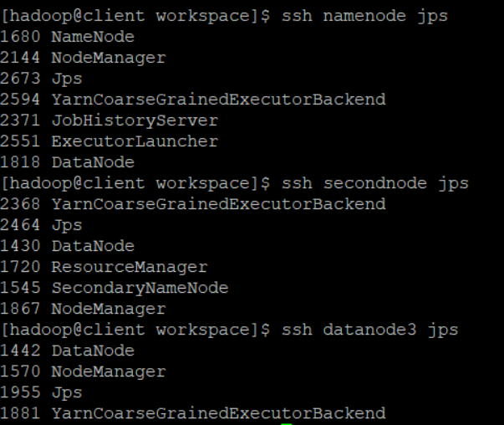Select the '1442 DataNode' line

67,351
